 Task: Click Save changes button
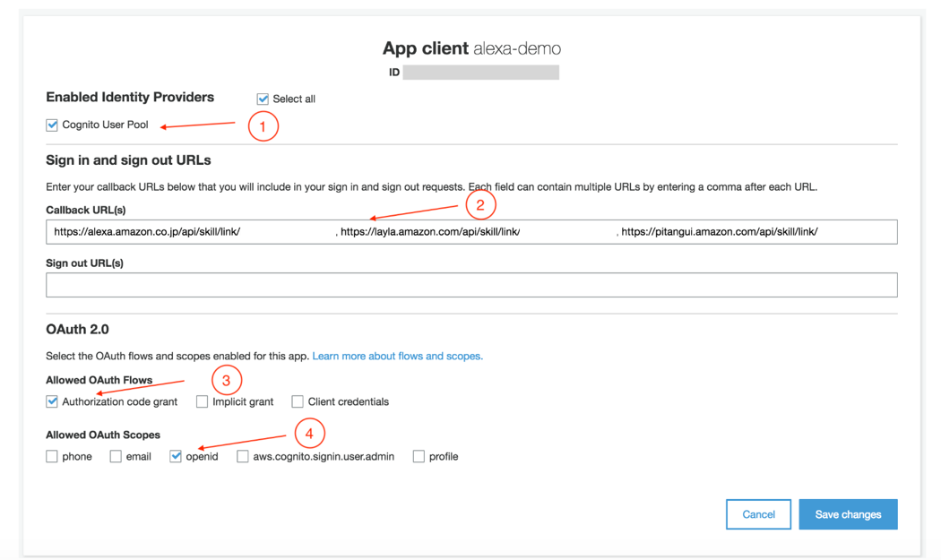coord(848,514)
